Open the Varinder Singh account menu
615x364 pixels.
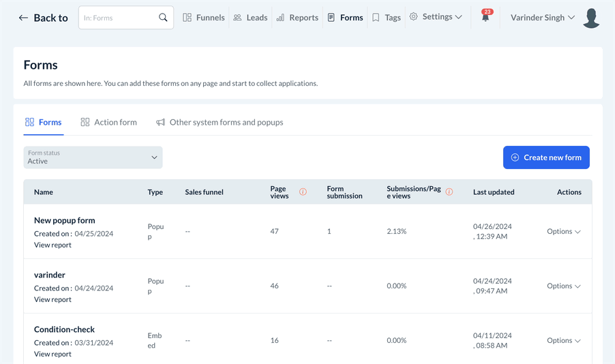click(x=542, y=18)
